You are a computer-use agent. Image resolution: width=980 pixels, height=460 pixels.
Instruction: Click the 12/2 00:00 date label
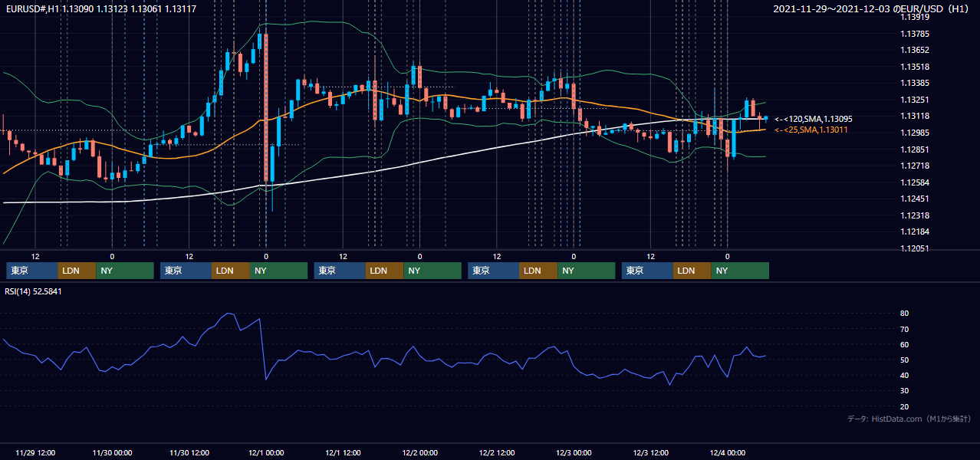tap(419, 452)
